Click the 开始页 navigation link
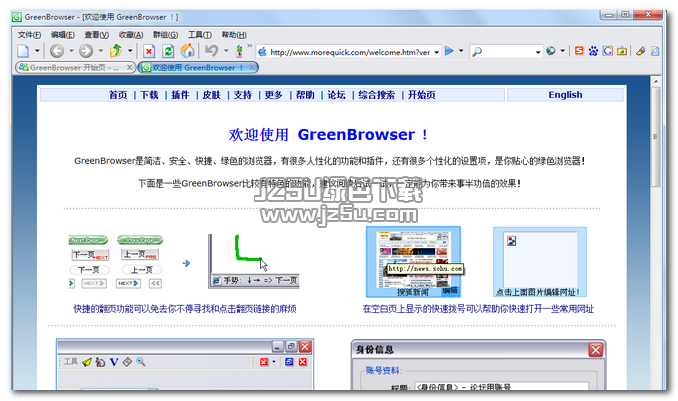This screenshot has width=678, height=401. 422,95
